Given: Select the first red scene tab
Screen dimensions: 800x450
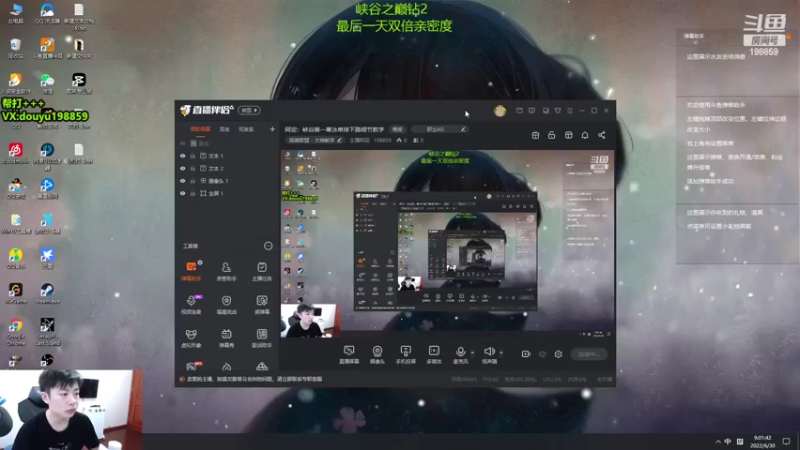Looking at the screenshot, I should point(200,129).
